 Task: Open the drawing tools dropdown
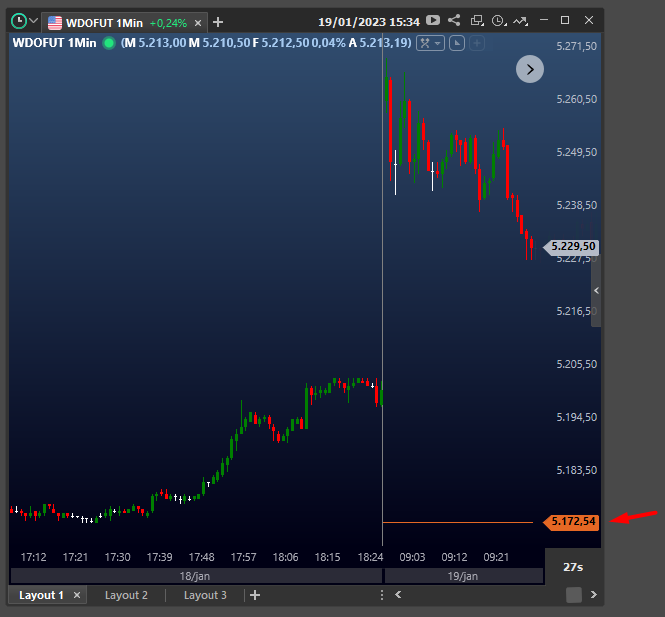click(430, 43)
